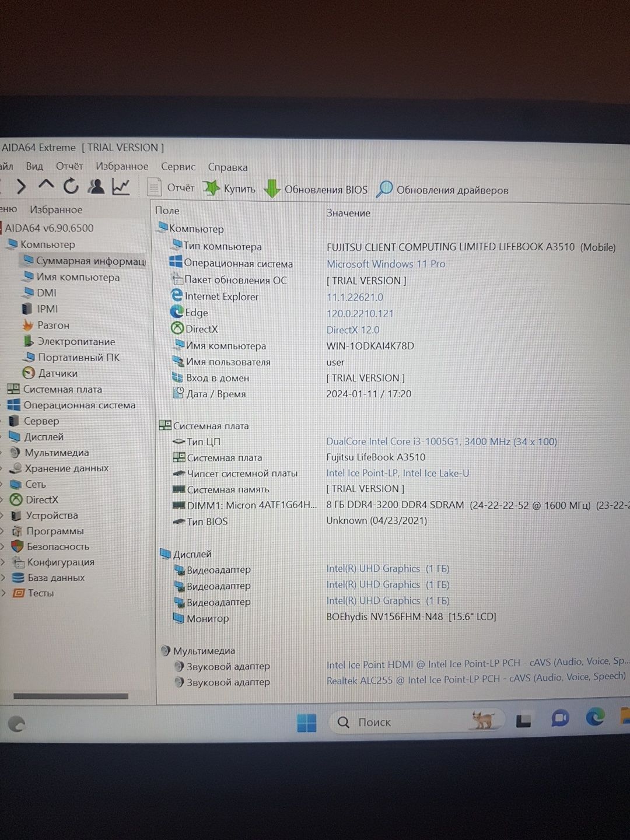The width and height of the screenshot is (630, 840).
Task: Open the graph chart toolbar icon
Action: pos(121,187)
